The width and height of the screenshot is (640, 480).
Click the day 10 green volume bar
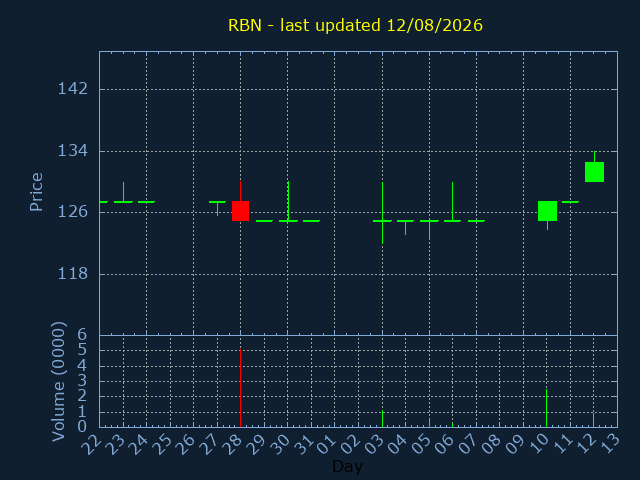[x=547, y=408]
